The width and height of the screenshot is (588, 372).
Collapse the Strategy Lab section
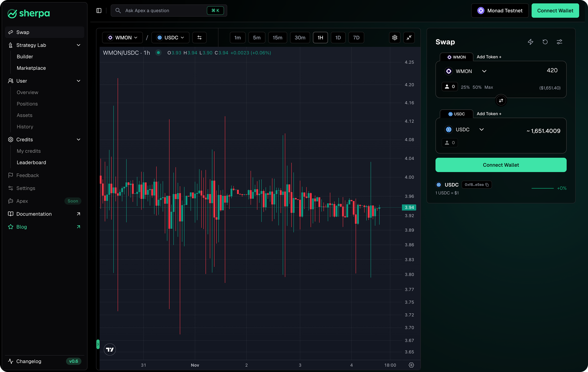click(78, 45)
